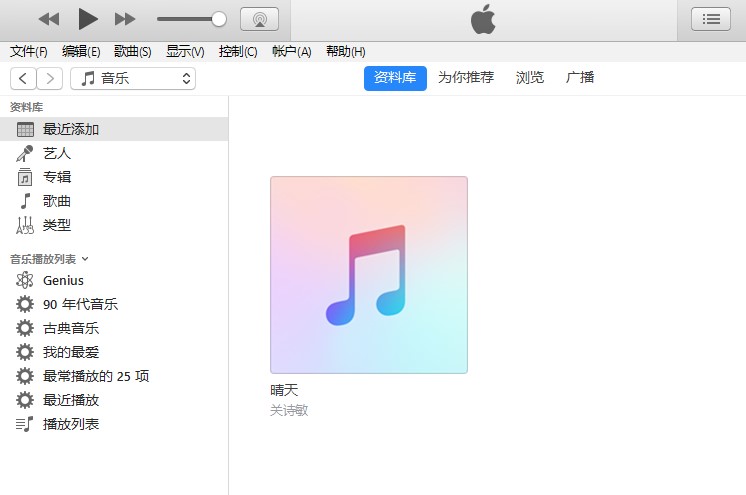The height and width of the screenshot is (495, 746).
Task: Click the gear icon beside 古典音乐
Action: coord(25,328)
